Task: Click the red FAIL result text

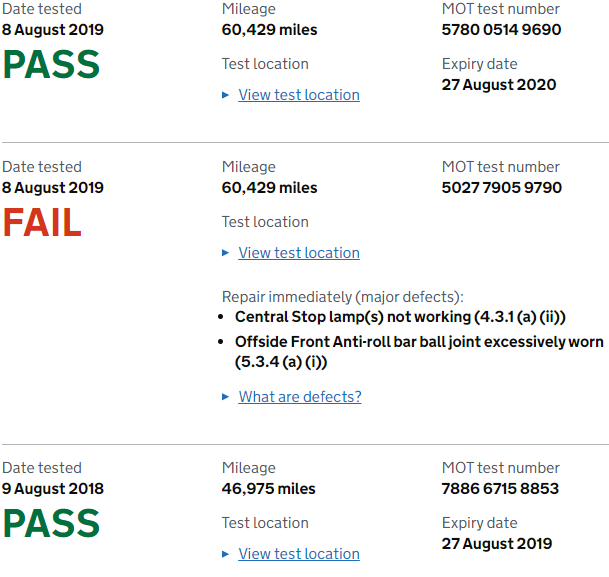Action: click(42, 223)
